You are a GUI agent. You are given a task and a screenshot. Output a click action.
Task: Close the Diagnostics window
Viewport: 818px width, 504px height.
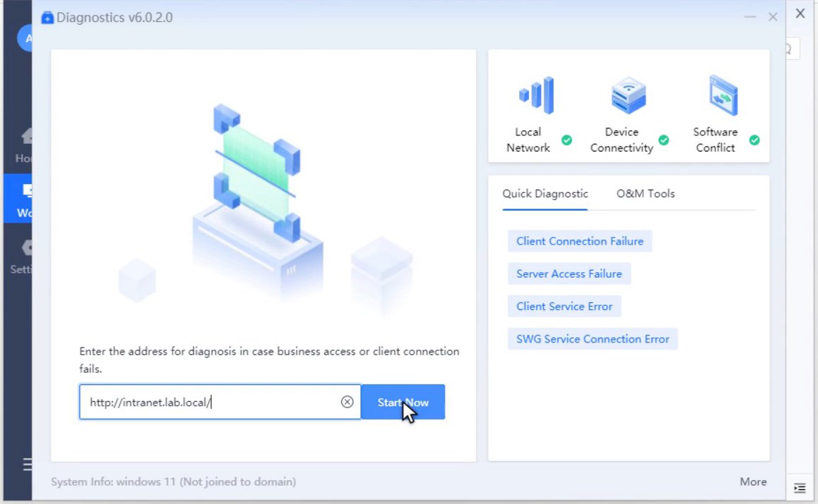[x=773, y=17]
